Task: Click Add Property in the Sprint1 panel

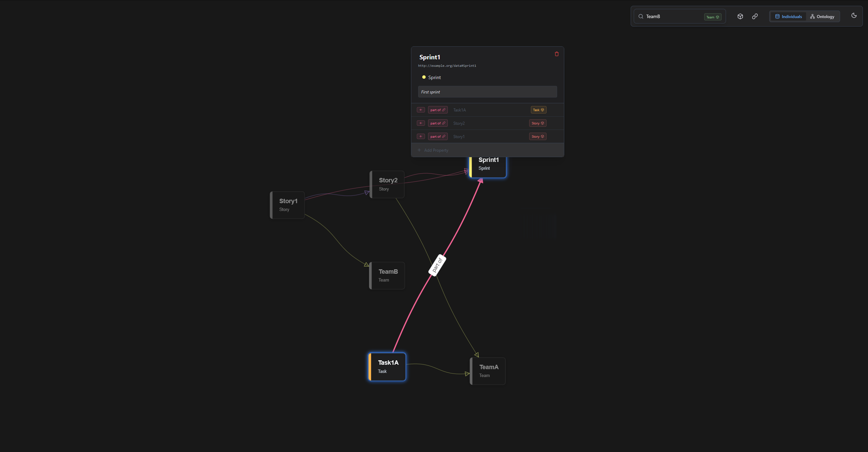Action: (x=436, y=150)
